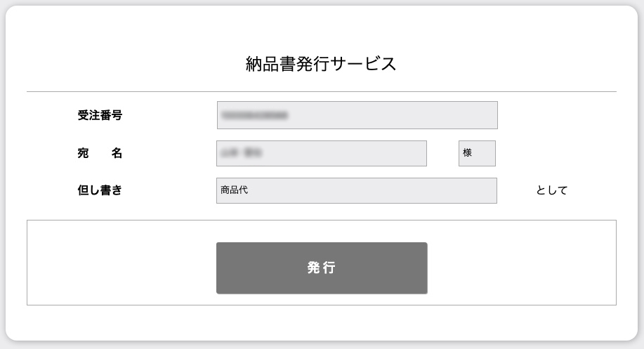Click the blurred order number value
The width and height of the screenshot is (644, 349).
[254, 115]
